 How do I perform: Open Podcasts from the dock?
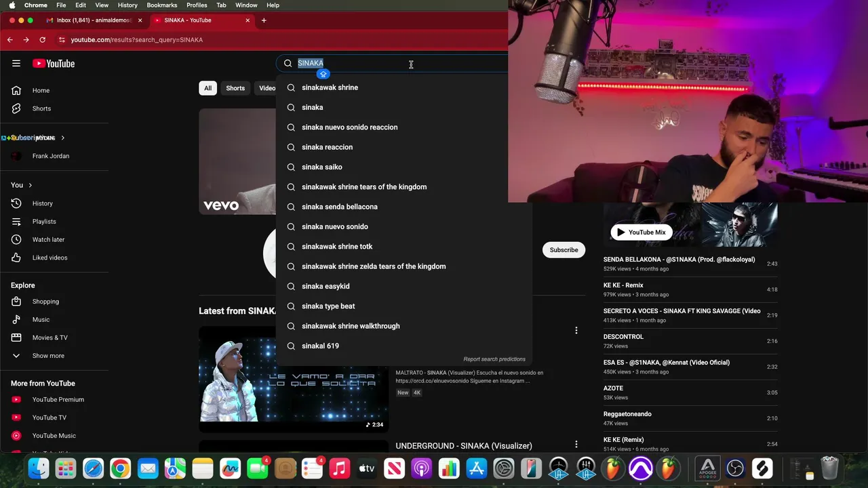[422, 468]
